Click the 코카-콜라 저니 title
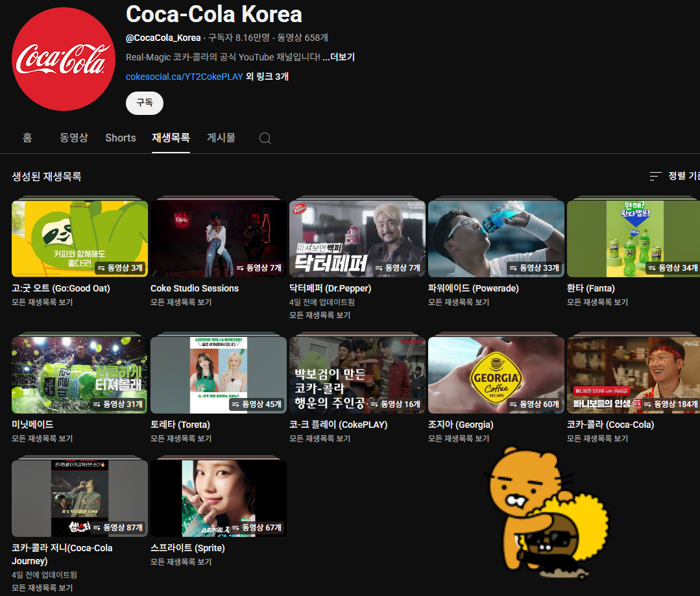This screenshot has height=596, width=700. pyautogui.click(x=62, y=554)
